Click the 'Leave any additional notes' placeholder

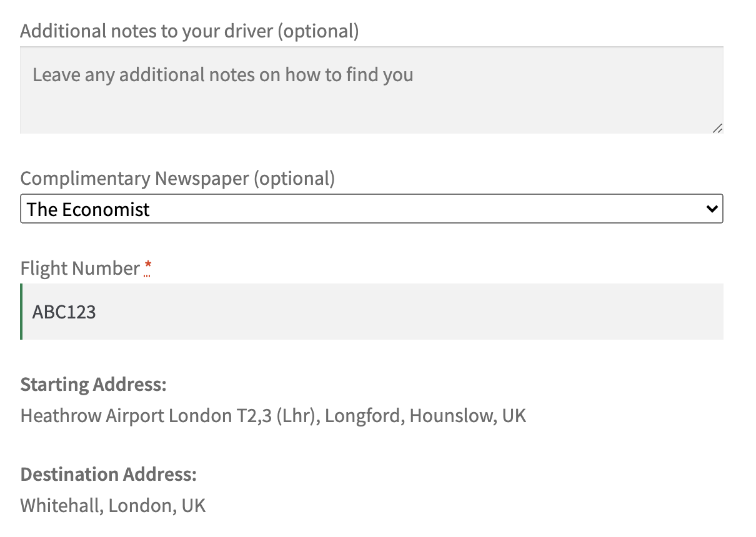click(223, 75)
